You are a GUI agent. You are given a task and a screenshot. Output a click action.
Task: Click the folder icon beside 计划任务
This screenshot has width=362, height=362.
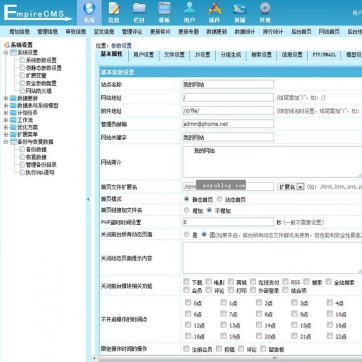coord(13,113)
